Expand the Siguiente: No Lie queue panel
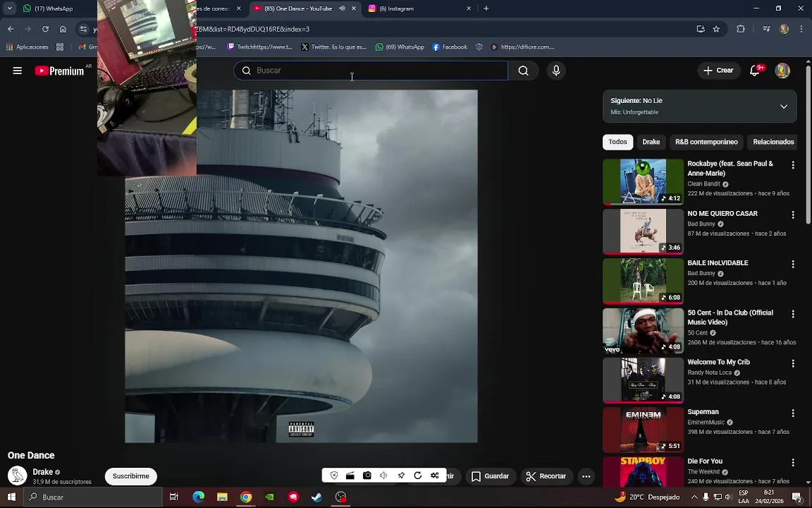Viewport: 812px width, 508px height. (x=784, y=107)
